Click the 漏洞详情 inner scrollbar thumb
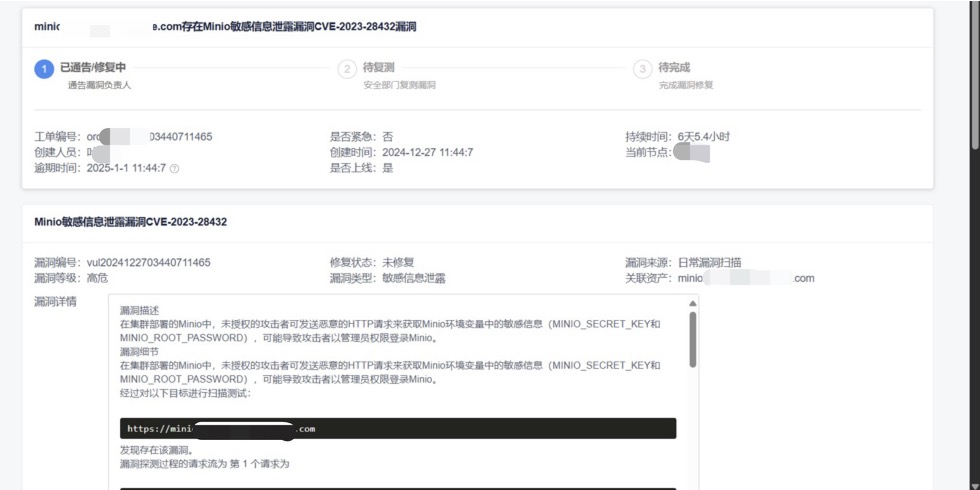This screenshot has height=490, width=980. point(692,339)
